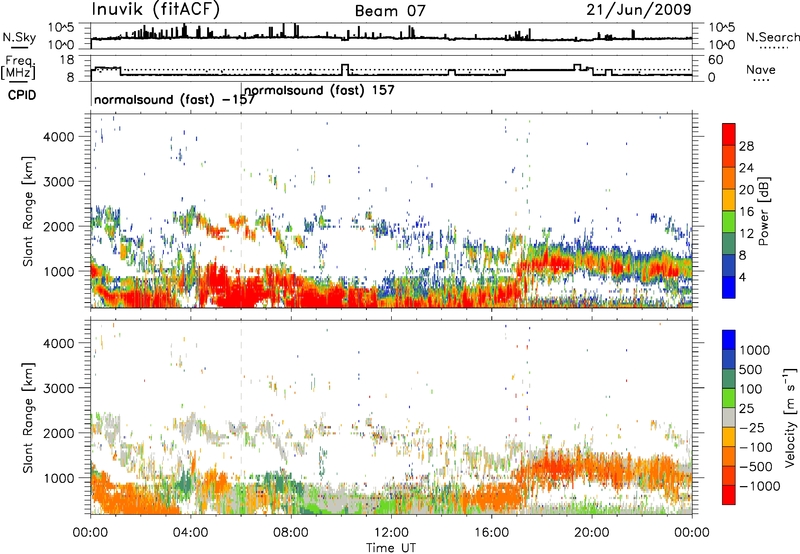
Task: Select the "16:00" time tick label
Action: [x=491, y=533]
